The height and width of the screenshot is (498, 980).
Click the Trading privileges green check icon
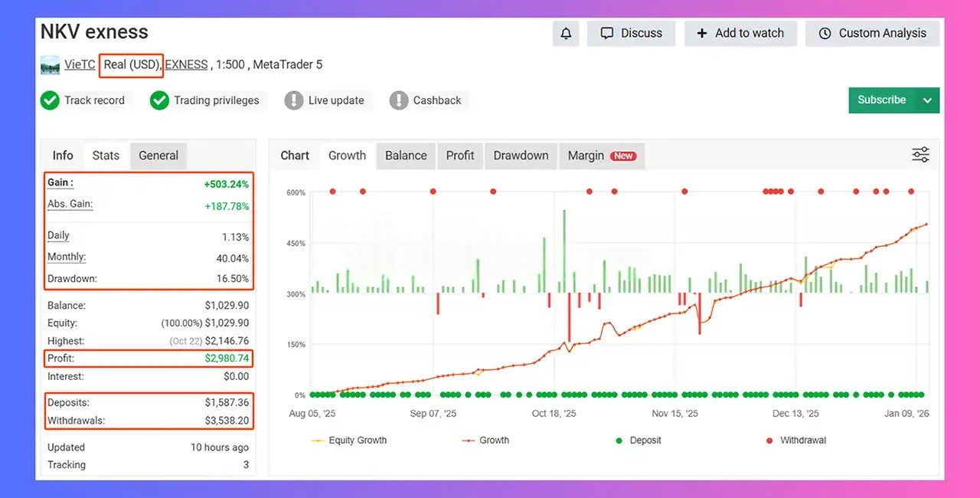click(x=159, y=100)
